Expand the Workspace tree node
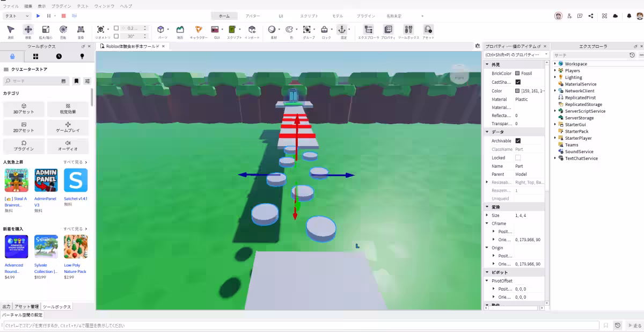The width and height of the screenshot is (644, 332). tap(555, 64)
